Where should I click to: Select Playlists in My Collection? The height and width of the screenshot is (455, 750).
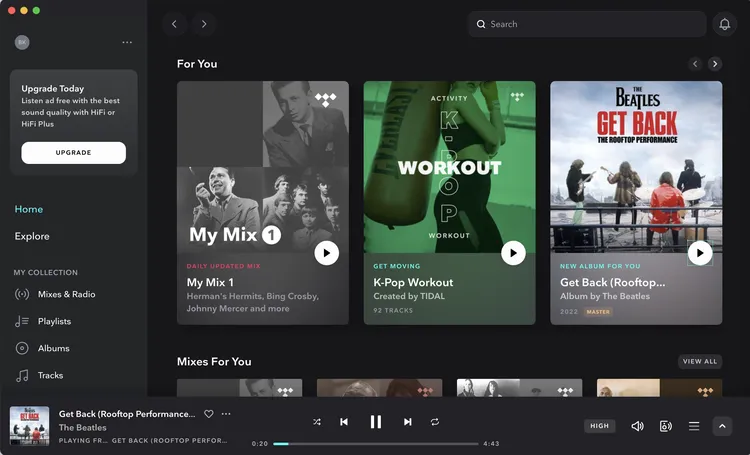click(x=54, y=321)
